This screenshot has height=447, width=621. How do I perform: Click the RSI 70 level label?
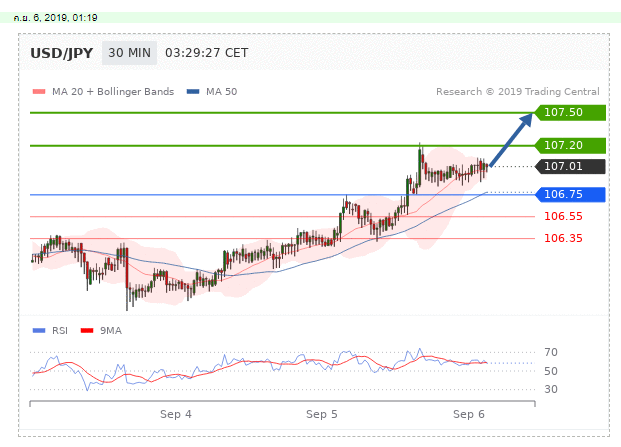click(x=550, y=352)
